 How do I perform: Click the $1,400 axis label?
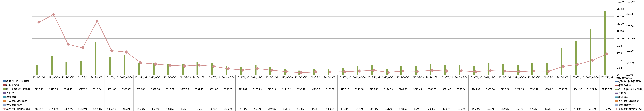[620, 24]
